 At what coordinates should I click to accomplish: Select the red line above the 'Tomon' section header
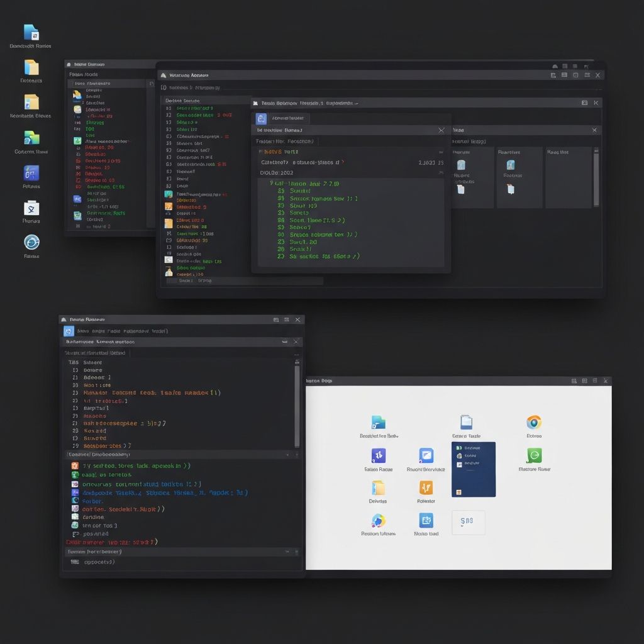[112, 542]
